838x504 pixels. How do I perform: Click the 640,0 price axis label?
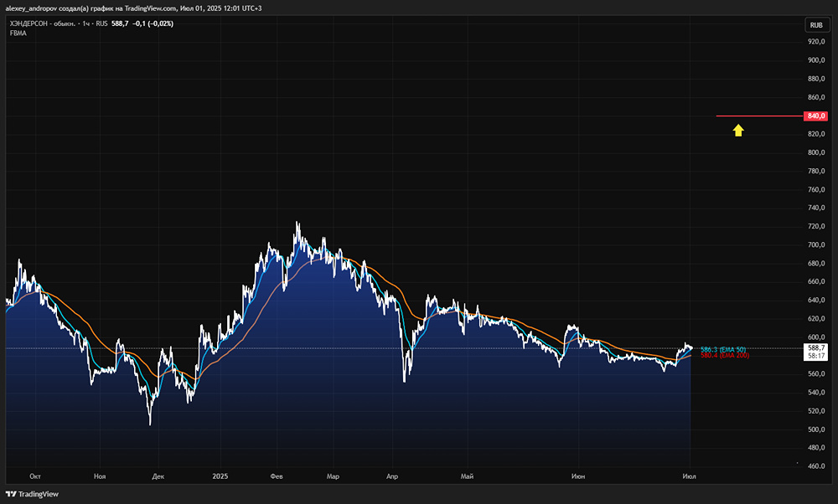tap(816, 301)
